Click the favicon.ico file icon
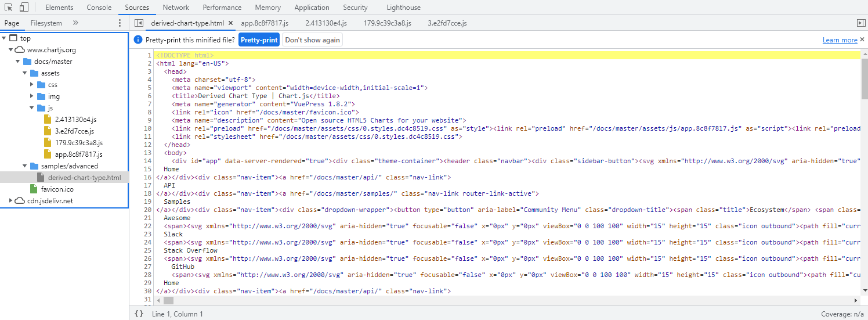This screenshot has height=320, width=868. click(x=34, y=189)
